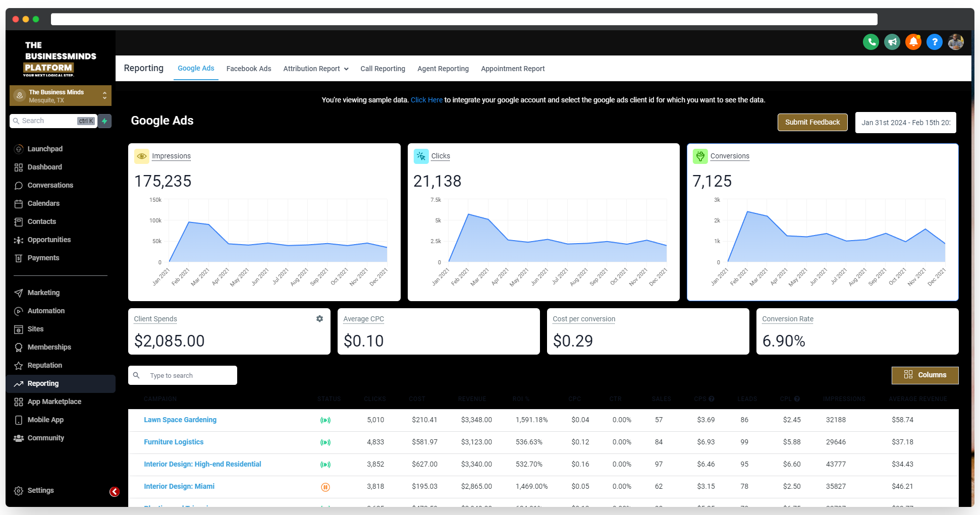Switch to the Facebook Ads tab
This screenshot has width=980, height=515.
(x=249, y=69)
